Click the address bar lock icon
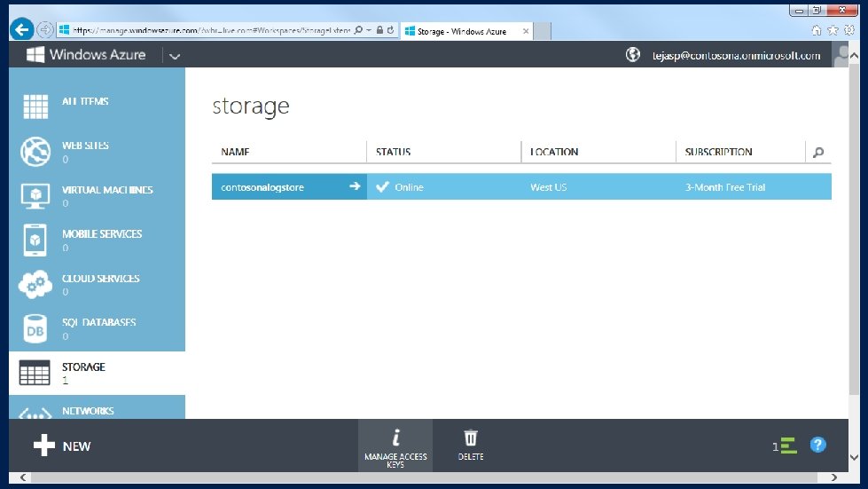 click(379, 30)
